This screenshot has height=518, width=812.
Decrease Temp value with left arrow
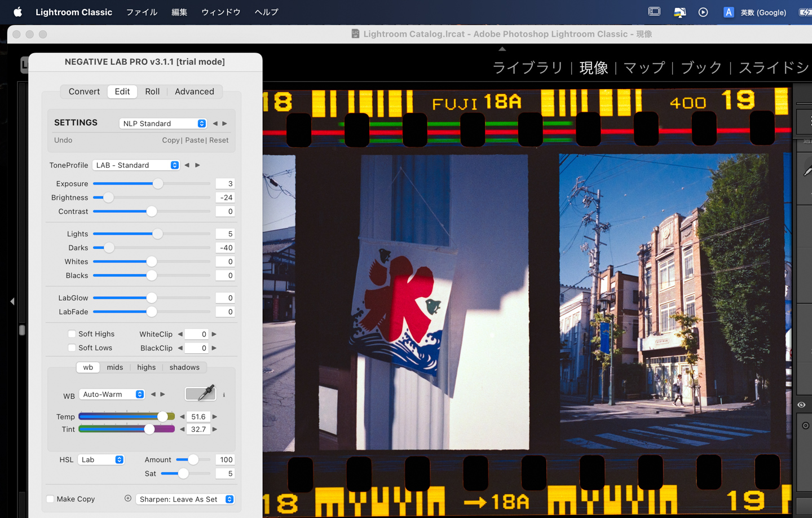tap(182, 416)
